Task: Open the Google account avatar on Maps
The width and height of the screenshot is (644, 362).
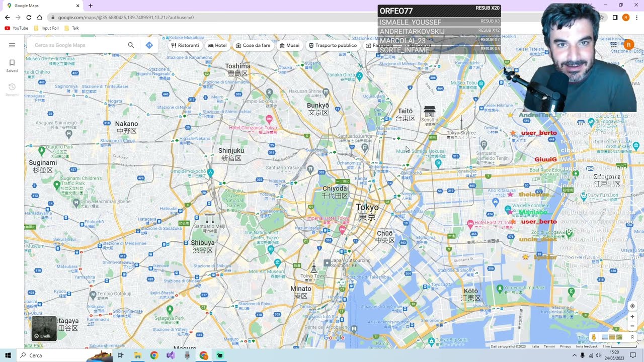Action: coord(628,45)
